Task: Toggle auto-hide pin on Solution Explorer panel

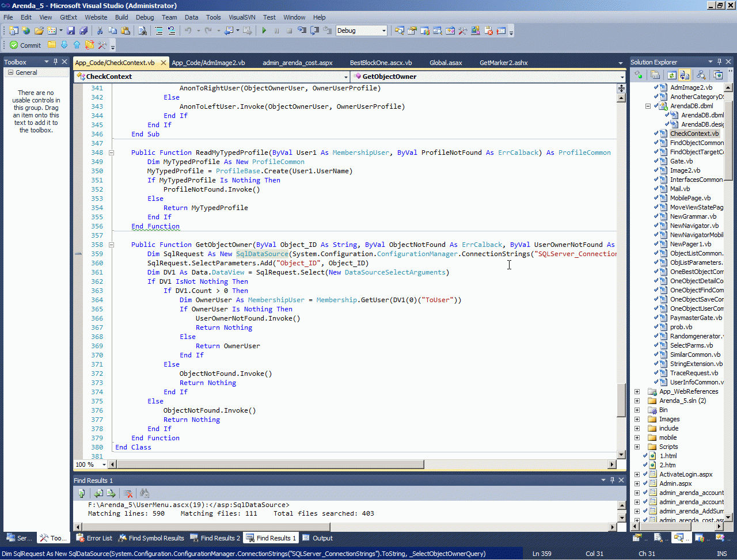Action: (x=719, y=62)
